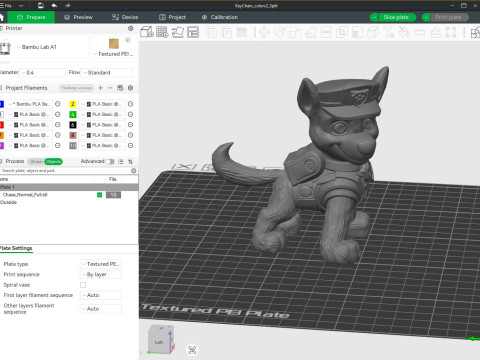Screen dimensions: 480x360
Task: Switch to the Preview tab
Action: pyautogui.click(x=79, y=17)
